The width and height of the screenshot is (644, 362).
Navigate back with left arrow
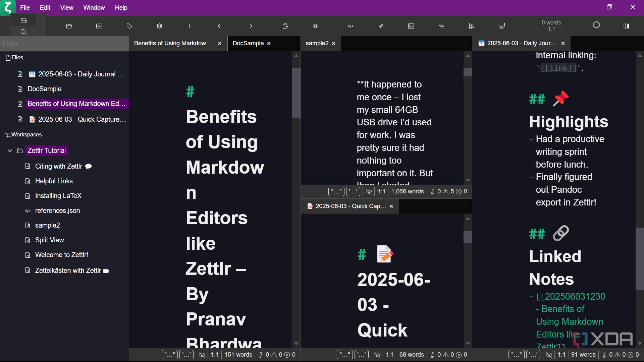coord(220,26)
